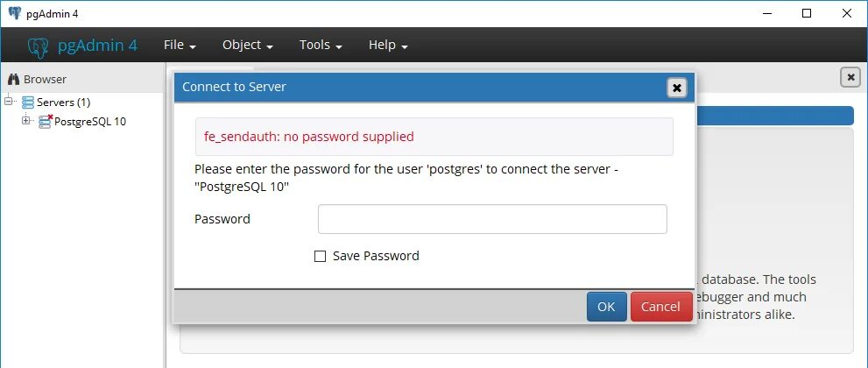This screenshot has height=368, width=868.
Task: Close the Connect to Server dialog
Action: click(x=675, y=88)
